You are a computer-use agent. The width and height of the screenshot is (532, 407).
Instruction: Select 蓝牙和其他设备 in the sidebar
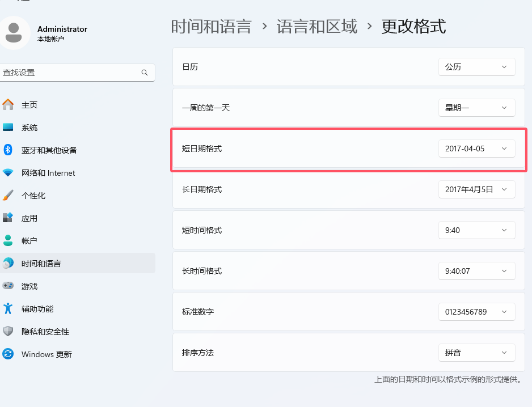[51, 150]
